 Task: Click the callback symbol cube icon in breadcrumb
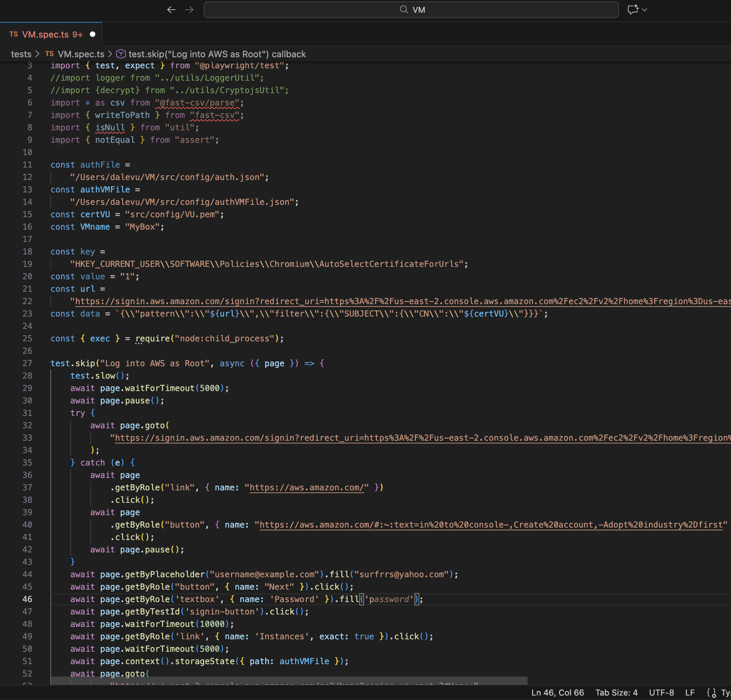[x=121, y=54]
